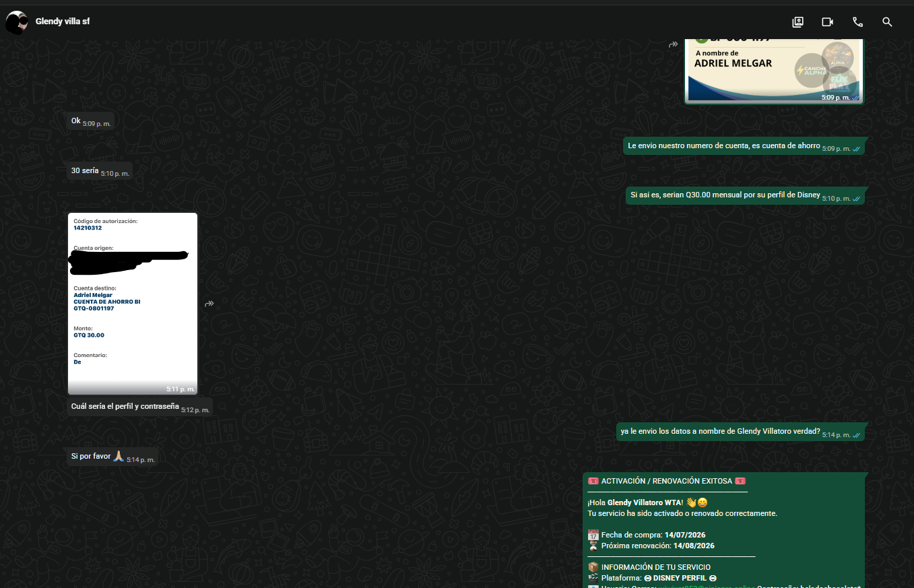The image size is (914, 588).
Task: Click the "ACTIVACIÓN / RENOVACIÓN EXITOSA" heading
Action: pyautogui.click(x=667, y=482)
